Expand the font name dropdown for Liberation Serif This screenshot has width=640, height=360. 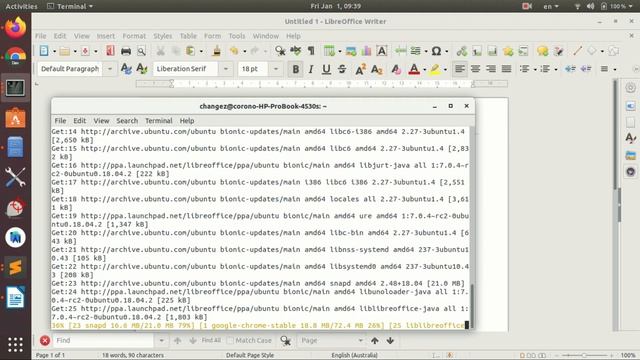coord(226,69)
